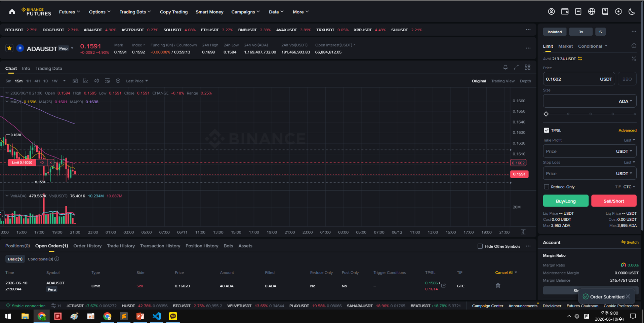Viewport: 644px width, 323px height.
Task: Open the hexagon settings icon in header
Action: (618, 11)
